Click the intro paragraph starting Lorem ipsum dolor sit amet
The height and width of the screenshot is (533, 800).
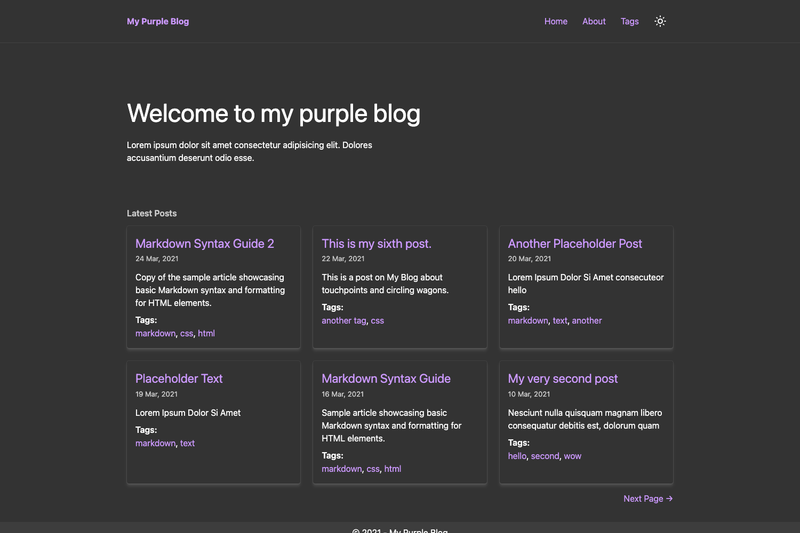point(249,151)
